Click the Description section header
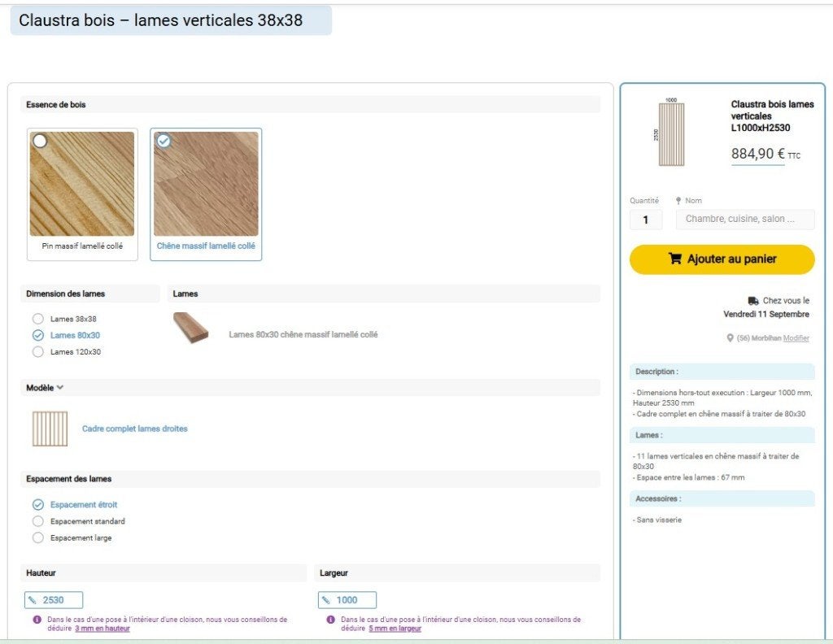The height and width of the screenshot is (644, 833). click(722, 372)
